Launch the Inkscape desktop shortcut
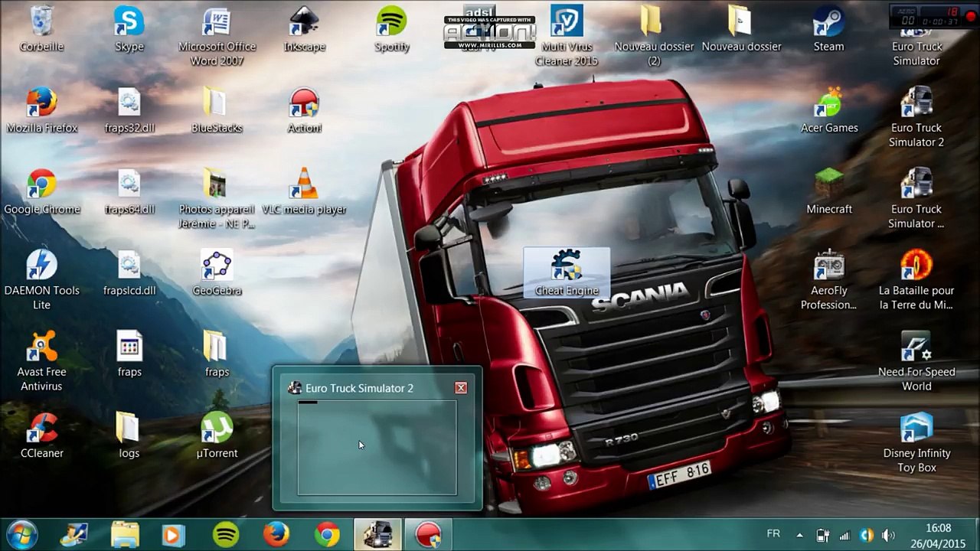This screenshot has width=980, height=551. click(304, 29)
